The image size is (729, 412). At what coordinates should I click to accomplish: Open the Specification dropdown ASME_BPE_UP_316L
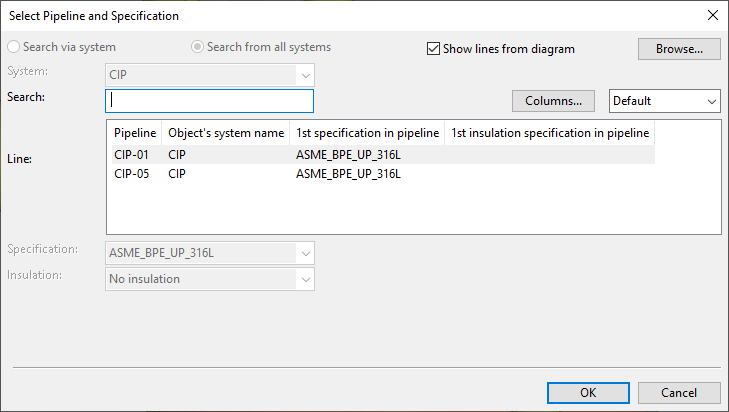pyautogui.click(x=210, y=254)
